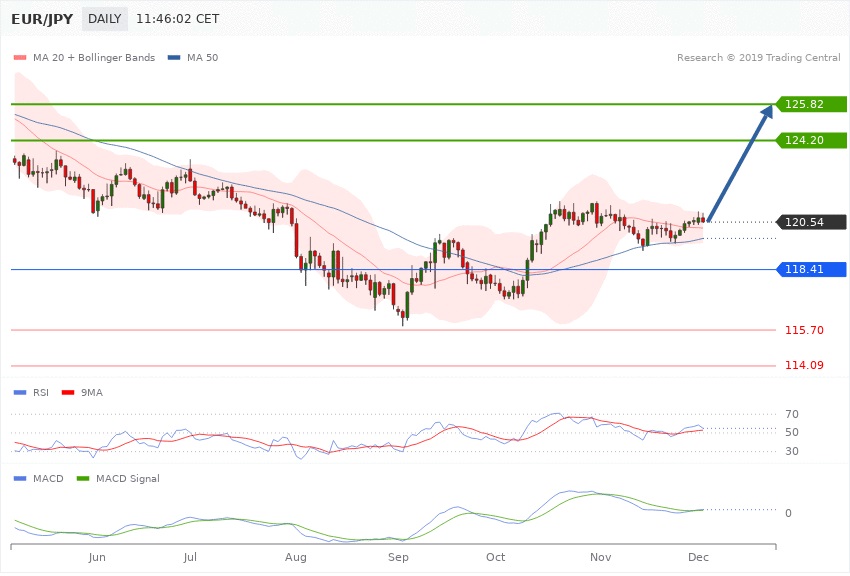Select the red 114.09 support level label

click(805, 366)
